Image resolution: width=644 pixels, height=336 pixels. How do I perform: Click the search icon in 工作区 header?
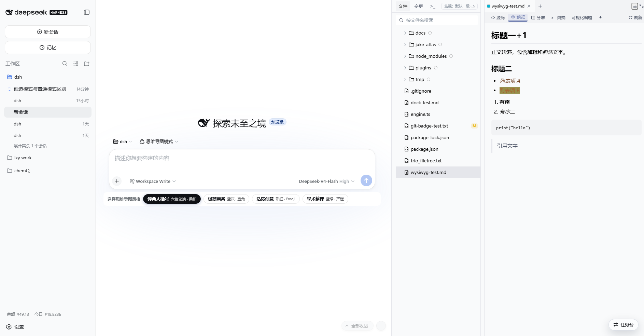point(65,64)
